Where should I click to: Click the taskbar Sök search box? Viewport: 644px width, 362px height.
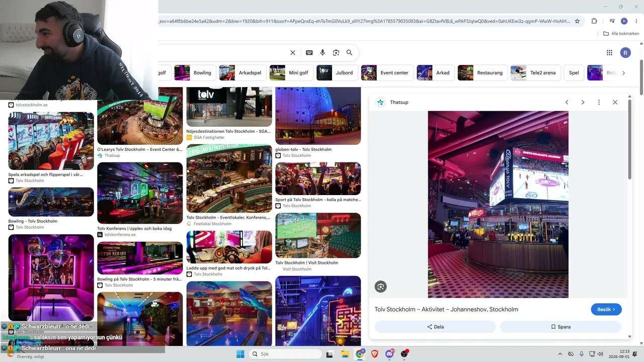pos(285,354)
